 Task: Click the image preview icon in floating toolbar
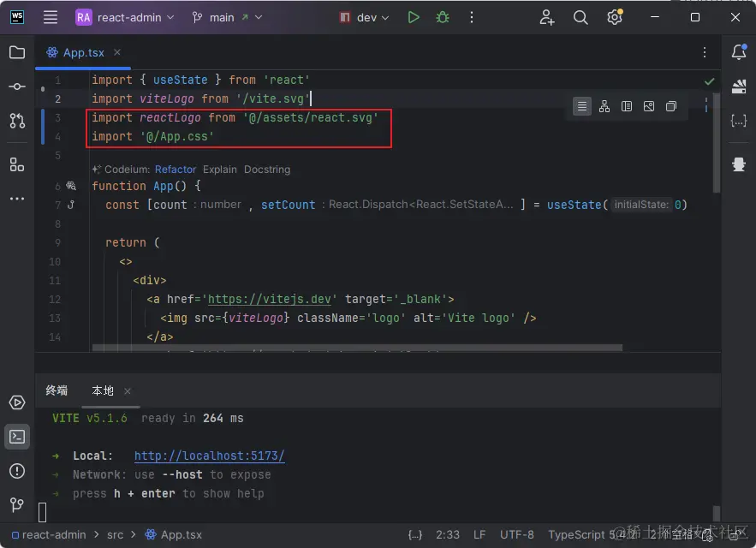pyautogui.click(x=649, y=106)
